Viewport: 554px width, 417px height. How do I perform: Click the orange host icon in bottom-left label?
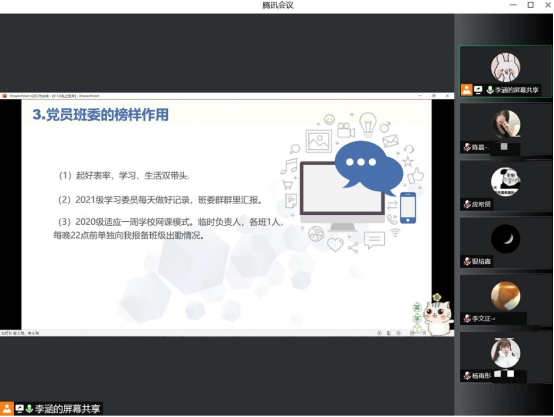(7, 409)
